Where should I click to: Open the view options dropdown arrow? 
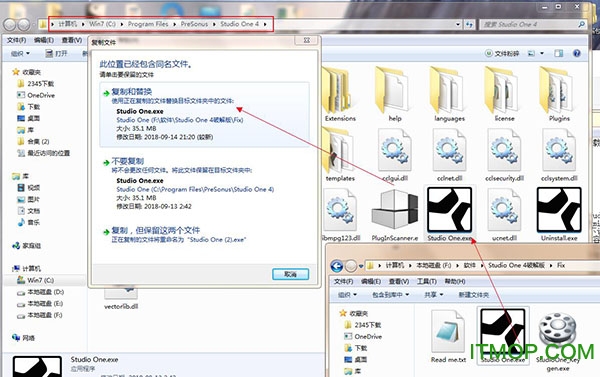tap(542, 54)
